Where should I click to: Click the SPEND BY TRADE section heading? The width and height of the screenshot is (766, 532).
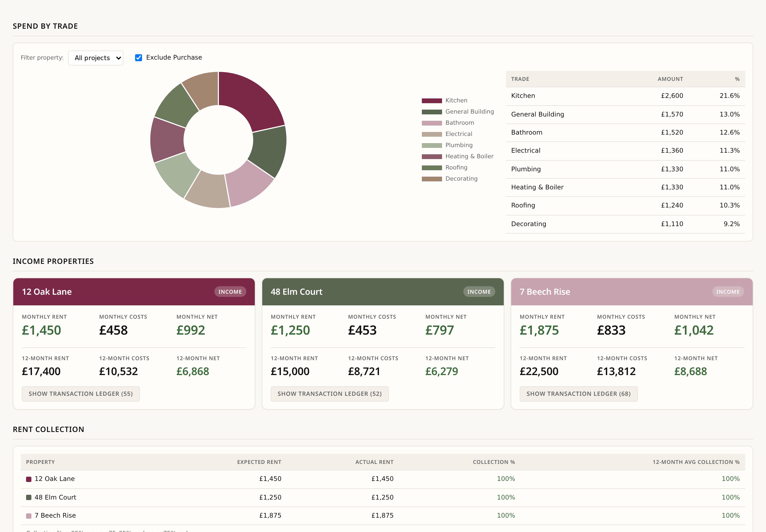45,26
